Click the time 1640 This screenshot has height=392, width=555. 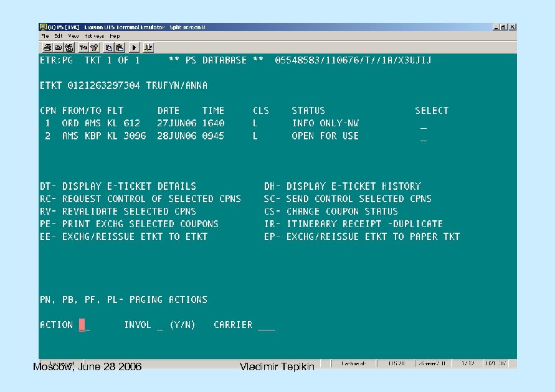[x=213, y=123]
